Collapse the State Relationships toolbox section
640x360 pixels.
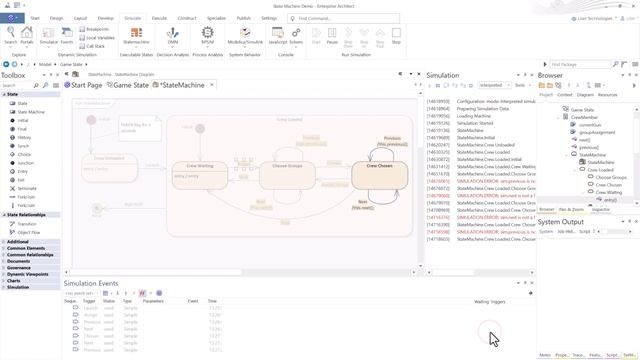click(x=4, y=215)
